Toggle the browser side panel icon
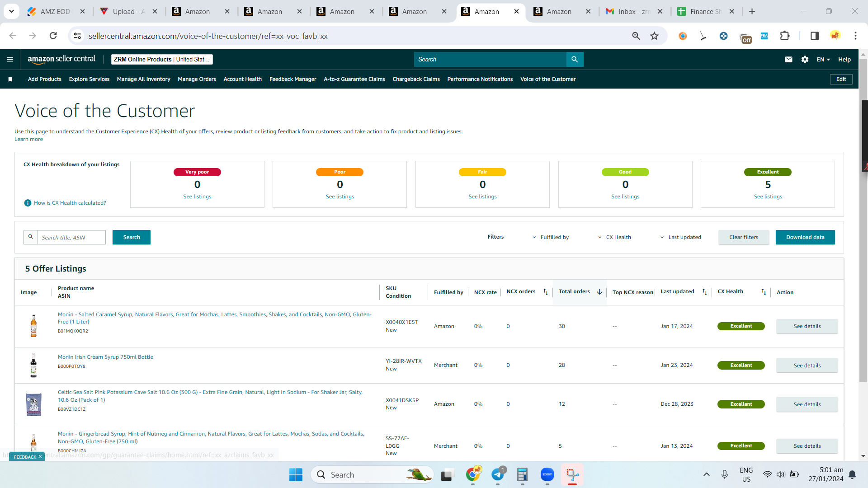The height and width of the screenshot is (488, 868). pos(815,36)
